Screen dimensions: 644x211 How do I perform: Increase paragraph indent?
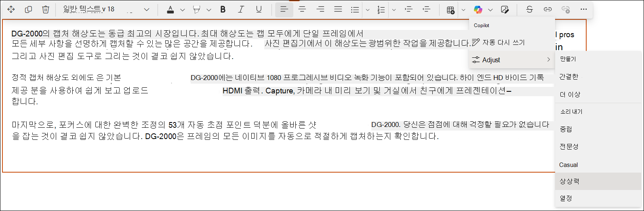(408, 9)
